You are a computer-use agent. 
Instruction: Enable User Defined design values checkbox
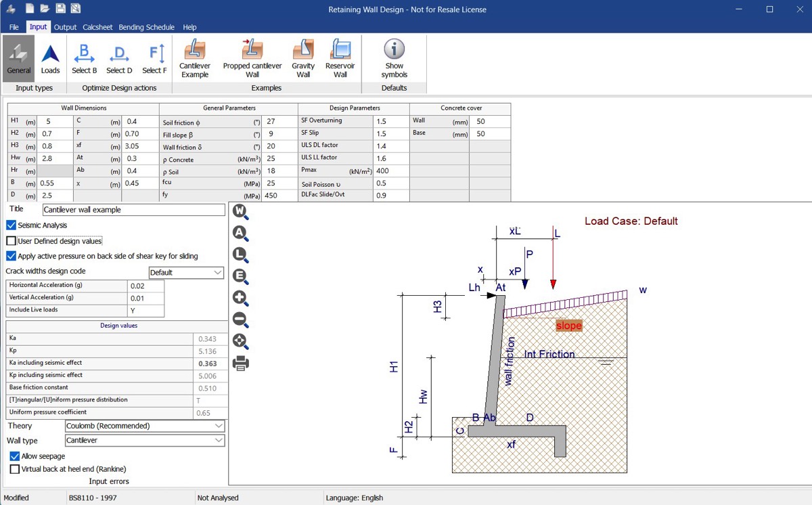coord(12,241)
